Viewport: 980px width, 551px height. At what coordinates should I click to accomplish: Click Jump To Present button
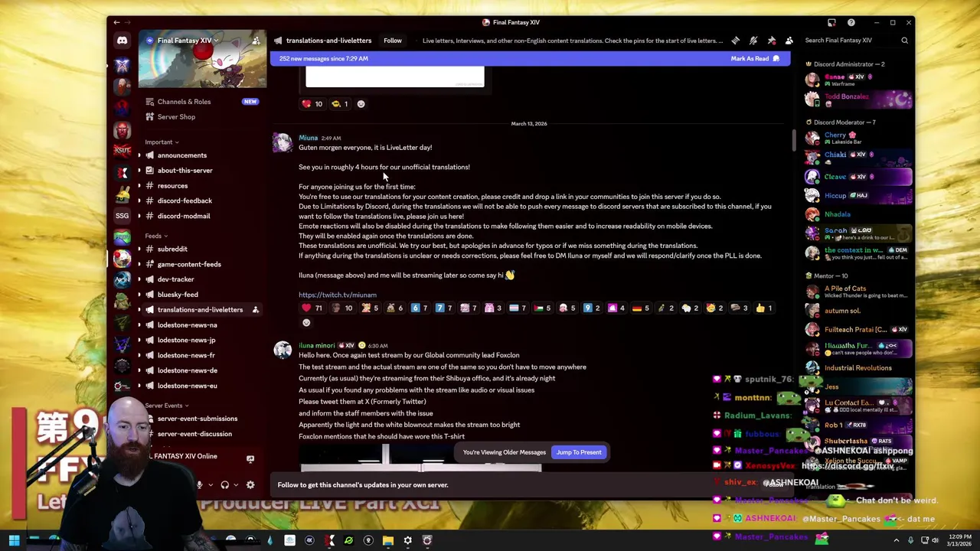click(579, 452)
